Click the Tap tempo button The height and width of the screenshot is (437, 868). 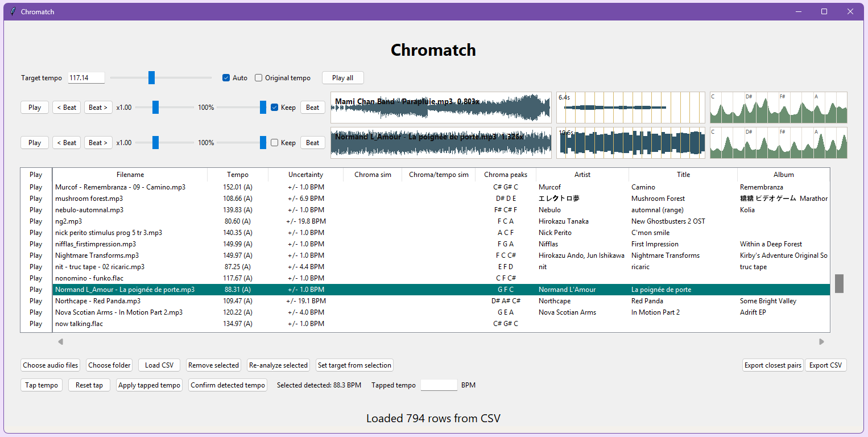[x=42, y=385]
